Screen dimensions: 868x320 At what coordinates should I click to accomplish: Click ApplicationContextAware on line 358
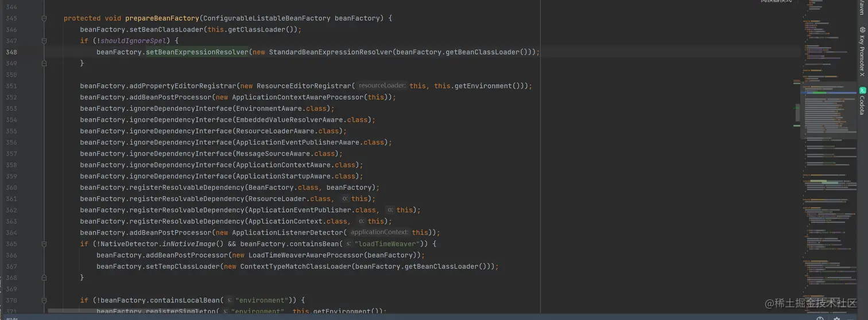pyautogui.click(x=284, y=165)
